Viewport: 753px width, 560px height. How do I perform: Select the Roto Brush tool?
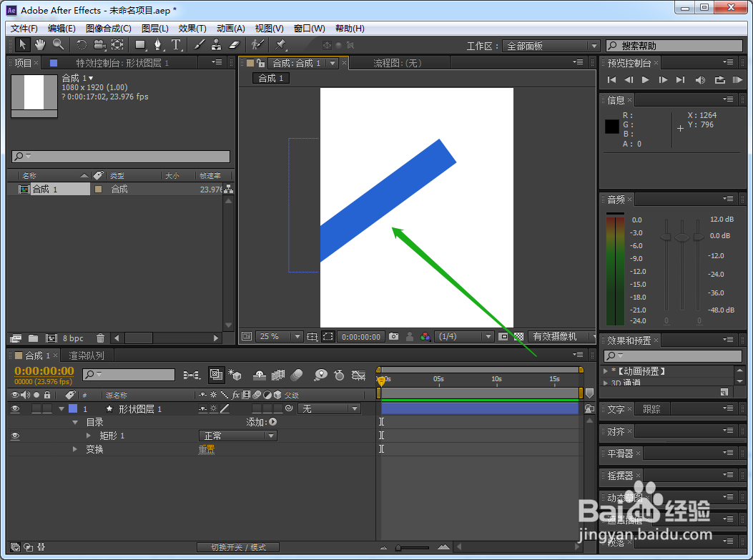[x=257, y=44]
